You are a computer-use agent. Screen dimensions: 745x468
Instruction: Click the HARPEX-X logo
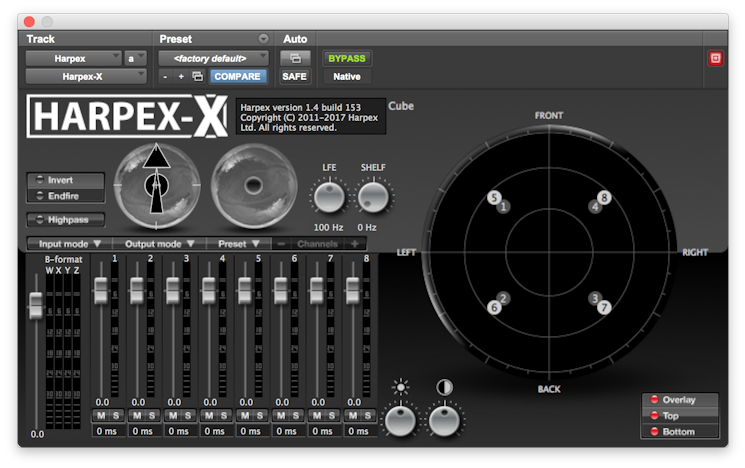(x=127, y=116)
